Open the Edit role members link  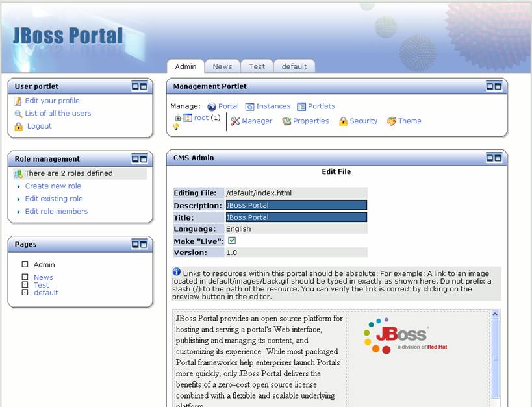click(x=57, y=212)
